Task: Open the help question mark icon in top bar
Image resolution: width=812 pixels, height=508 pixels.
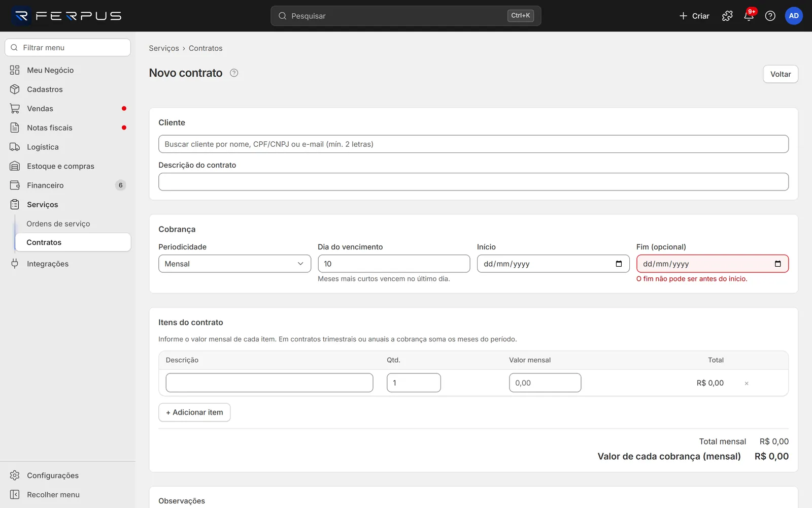Action: click(770, 16)
